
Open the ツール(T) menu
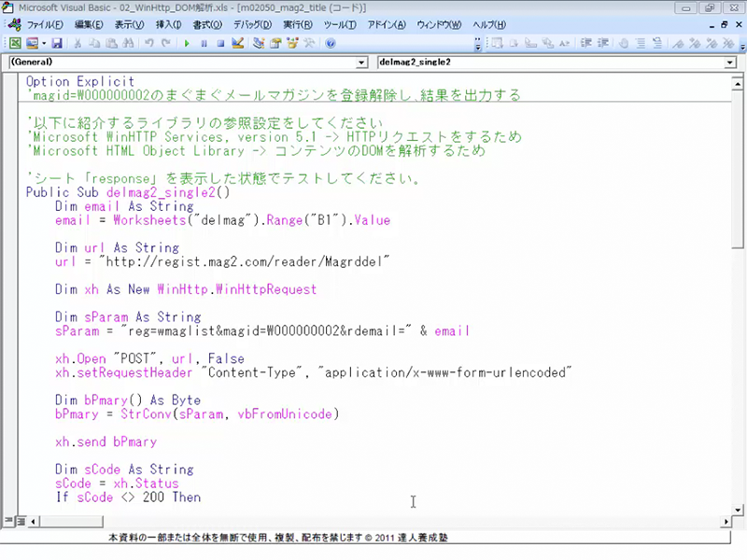click(343, 24)
